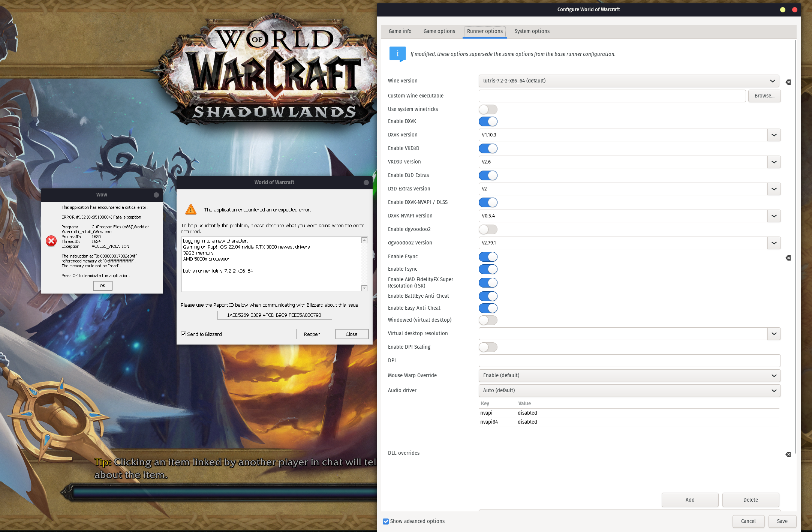
Task: Uncheck Send to Blizzard checkbox
Action: 184,334
